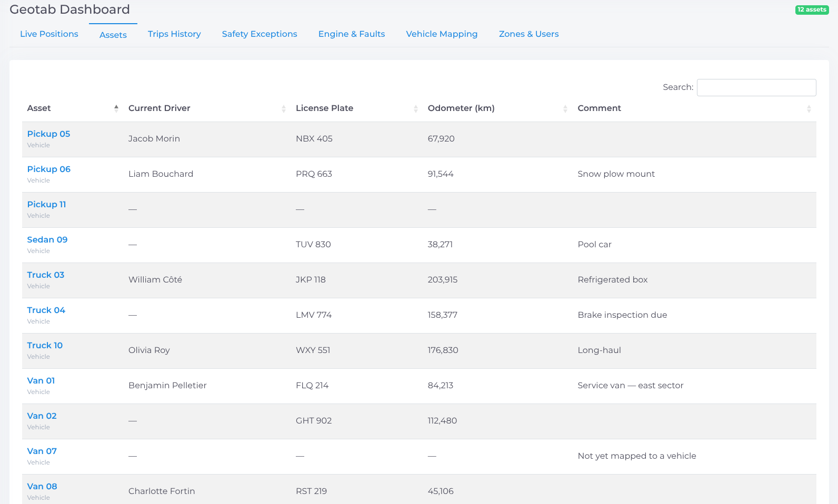Image resolution: width=838 pixels, height=504 pixels.
Task: Click odometer value 112,480
Action: (x=442, y=420)
